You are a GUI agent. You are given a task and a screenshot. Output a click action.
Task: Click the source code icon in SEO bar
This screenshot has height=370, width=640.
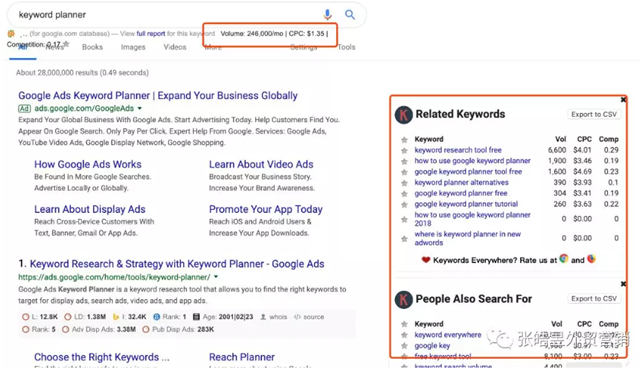pyautogui.click(x=297, y=317)
